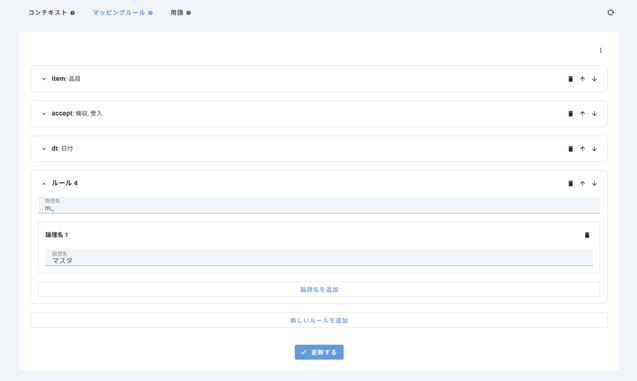Click the 更新する button
Screen dimensions: 637x381
(319, 352)
